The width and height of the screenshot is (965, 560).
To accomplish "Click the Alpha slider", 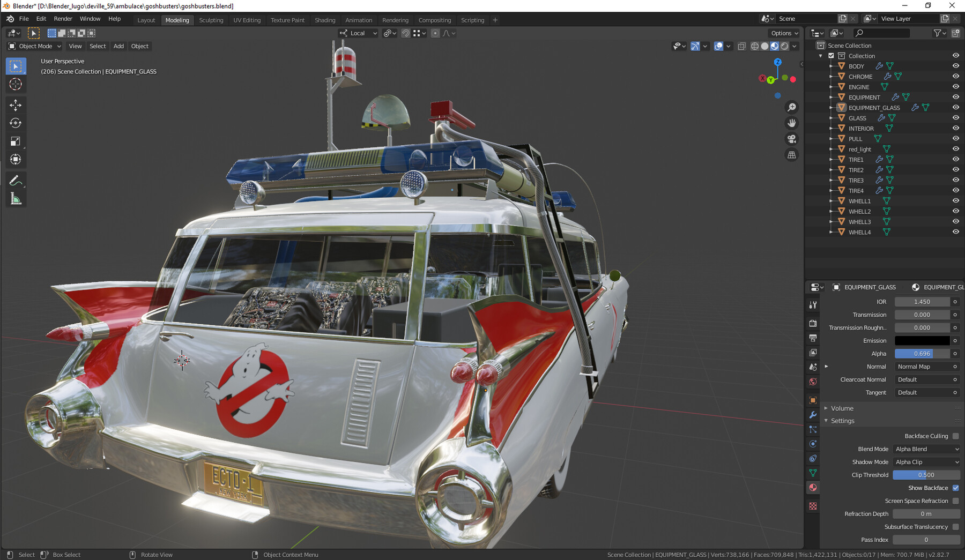I will [x=923, y=354].
